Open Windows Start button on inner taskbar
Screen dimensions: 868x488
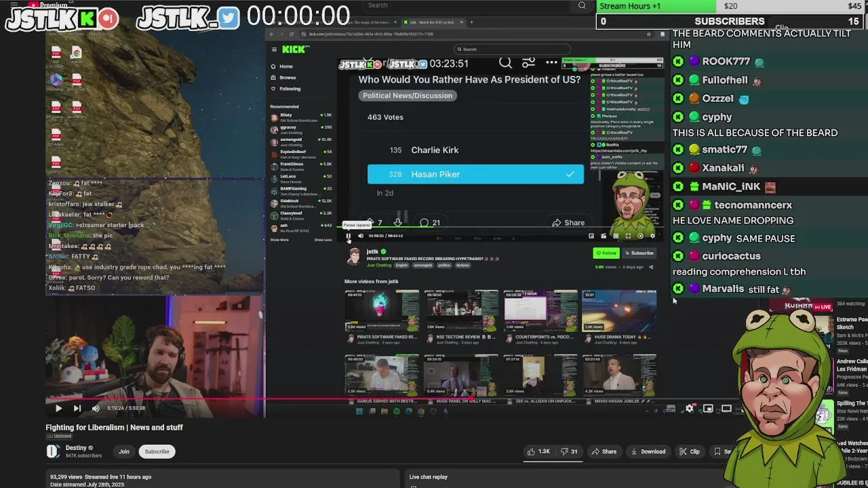tap(359, 411)
